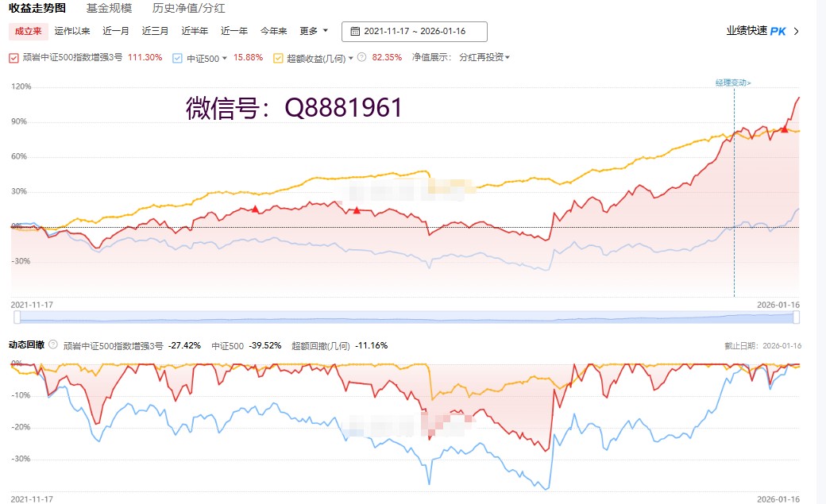Click the help icon beside 超额收益(几何)
Viewport: 826px width, 504px height.
pyautogui.click(x=361, y=57)
